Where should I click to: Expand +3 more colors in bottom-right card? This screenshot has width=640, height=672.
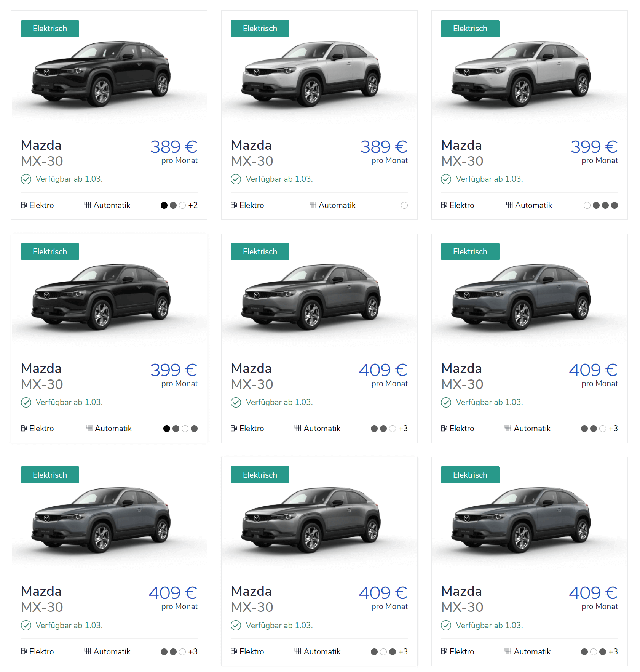click(613, 652)
